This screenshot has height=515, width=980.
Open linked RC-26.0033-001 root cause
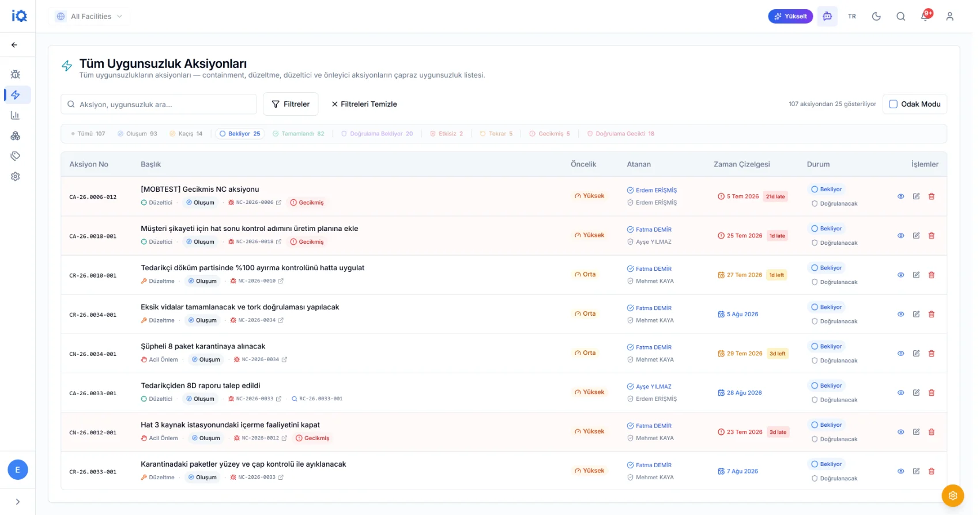317,399
